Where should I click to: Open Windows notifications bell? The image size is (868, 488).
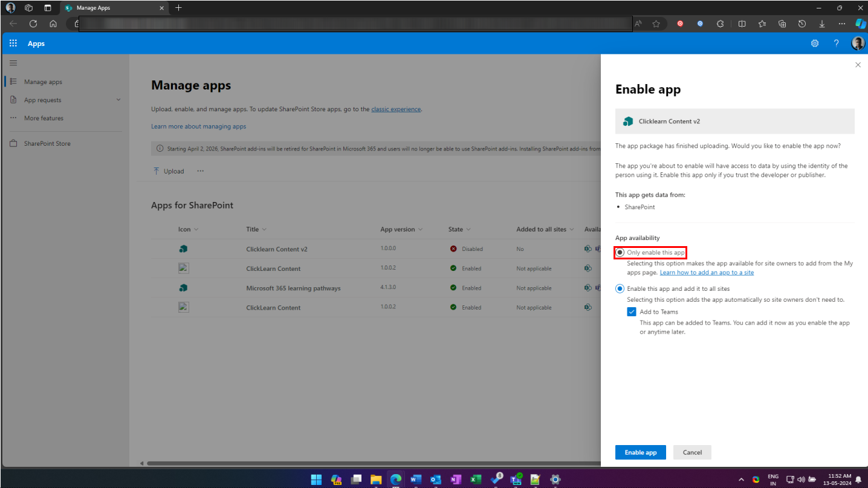[858, 480]
